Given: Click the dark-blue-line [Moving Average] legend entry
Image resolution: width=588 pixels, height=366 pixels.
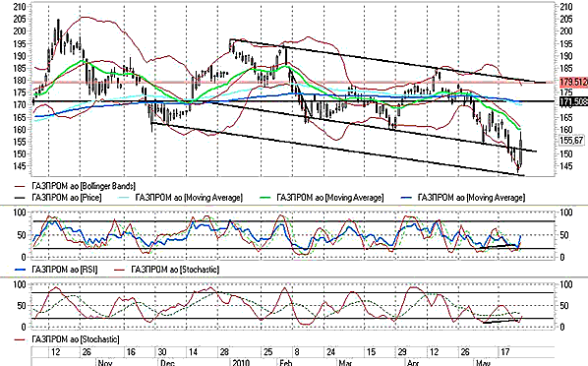Looking at the screenshot, I should pos(463,198).
